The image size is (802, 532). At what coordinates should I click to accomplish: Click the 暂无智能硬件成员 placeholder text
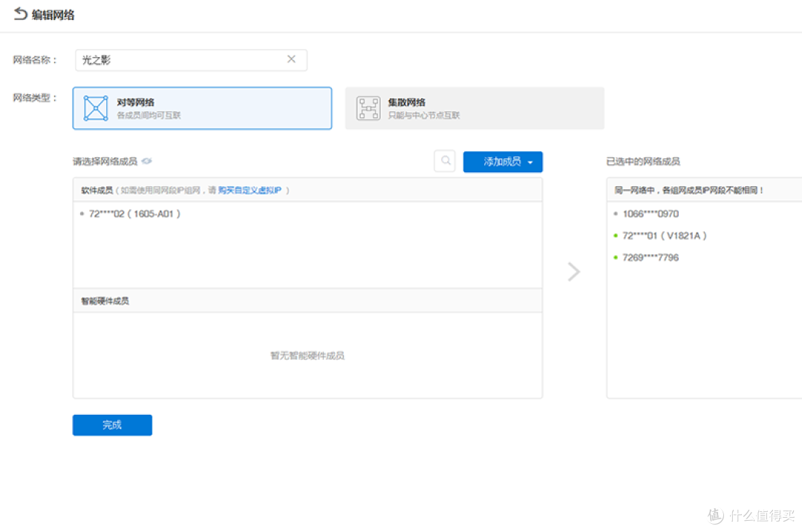click(x=307, y=355)
